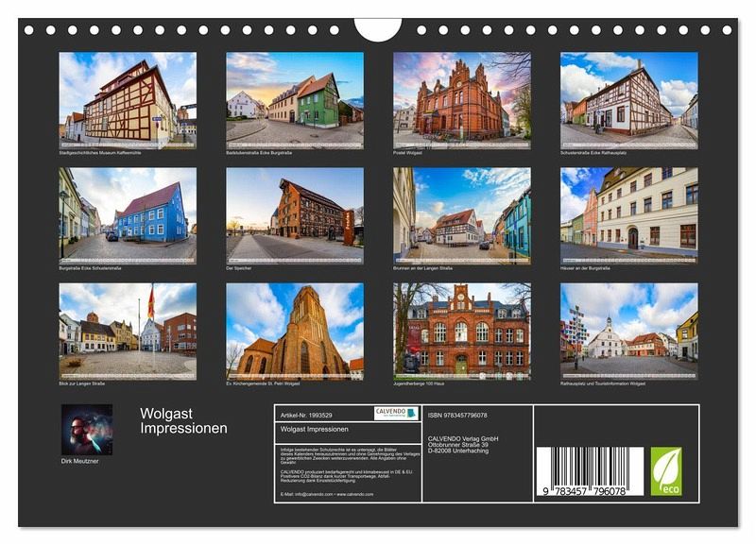The width and height of the screenshot is (756, 545).
Task: Click the CALVENDO logo
Action: tap(396, 414)
